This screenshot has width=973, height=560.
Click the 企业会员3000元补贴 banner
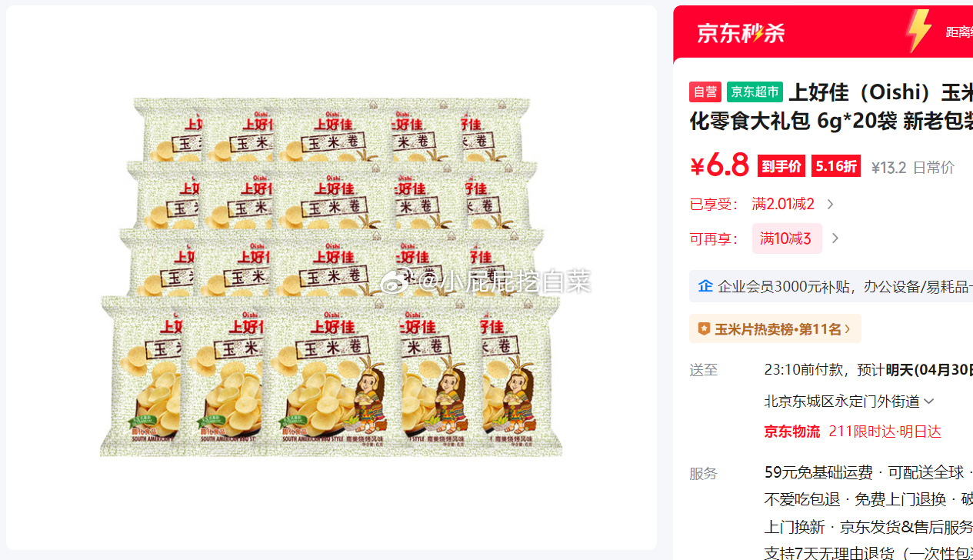click(x=831, y=286)
